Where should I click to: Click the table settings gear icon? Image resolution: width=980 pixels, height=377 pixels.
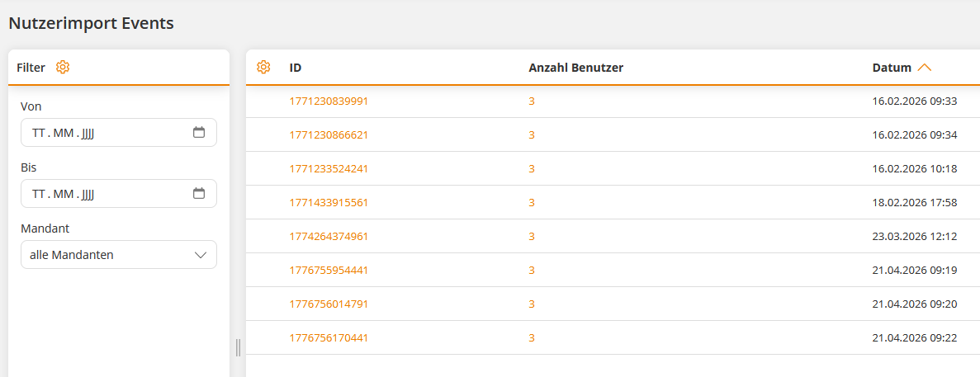click(x=263, y=68)
